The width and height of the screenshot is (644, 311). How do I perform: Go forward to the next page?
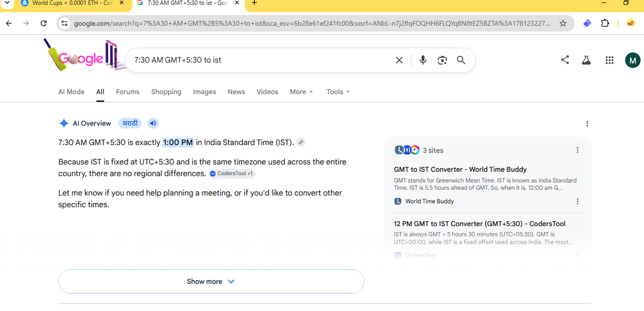[26, 24]
